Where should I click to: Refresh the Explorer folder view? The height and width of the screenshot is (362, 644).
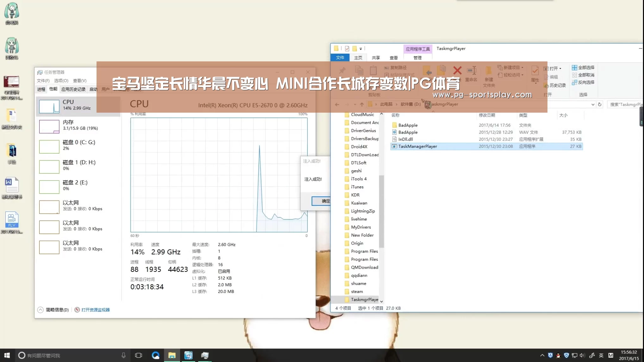click(599, 104)
